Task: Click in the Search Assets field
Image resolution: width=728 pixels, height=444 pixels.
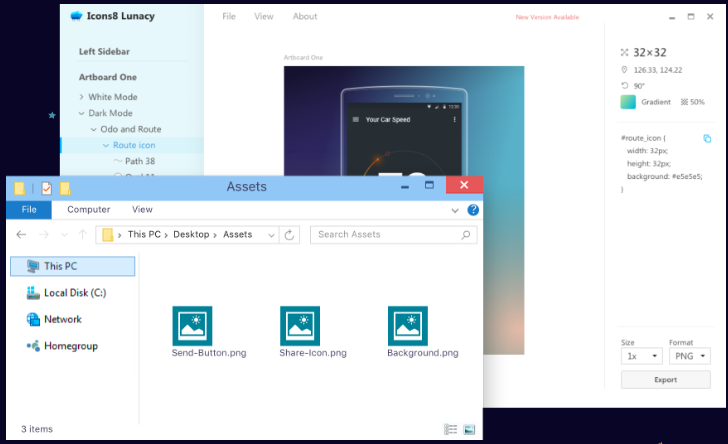Action: click(x=394, y=235)
